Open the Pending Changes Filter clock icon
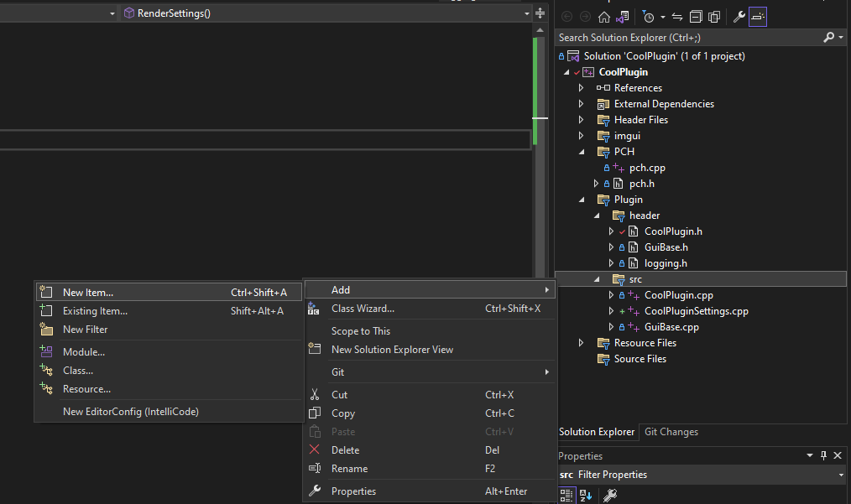Screen dimensions: 851x504 [648, 17]
